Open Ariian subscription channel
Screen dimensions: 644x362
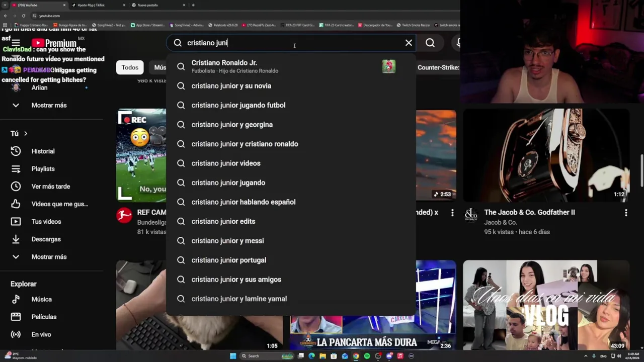point(39,87)
